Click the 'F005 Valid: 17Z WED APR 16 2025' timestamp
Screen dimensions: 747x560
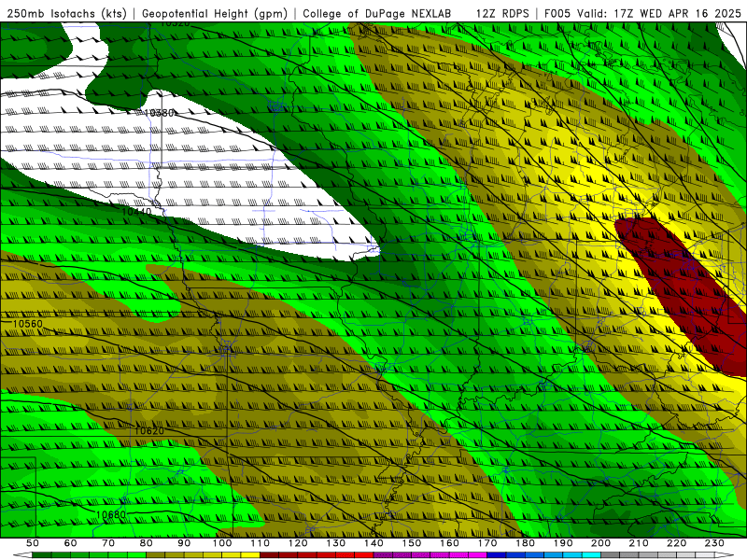tap(642, 13)
